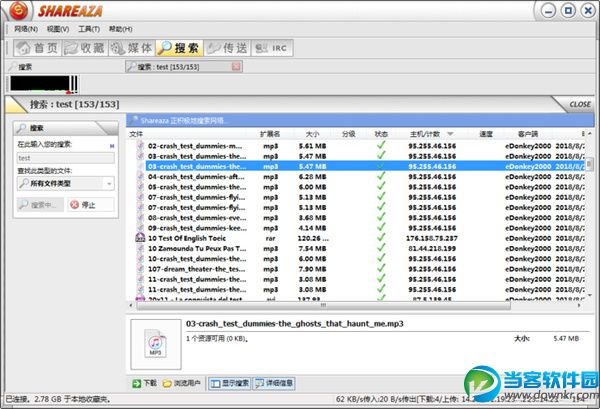Click the 停止 stop button
The width and height of the screenshot is (600, 409).
[x=91, y=205]
